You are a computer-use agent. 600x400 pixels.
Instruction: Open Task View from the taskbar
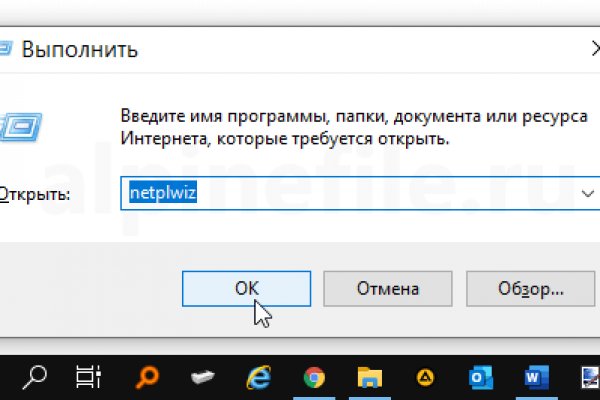pyautogui.click(x=89, y=377)
